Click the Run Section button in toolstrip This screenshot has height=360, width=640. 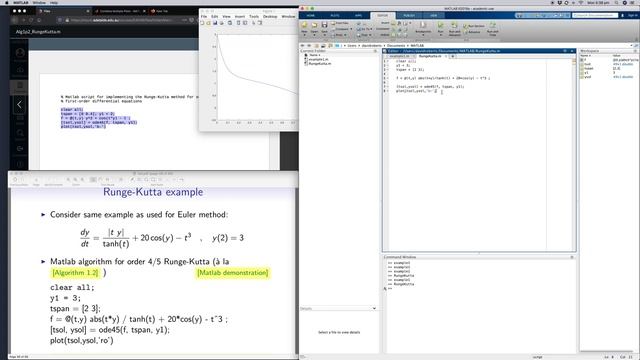473,26
